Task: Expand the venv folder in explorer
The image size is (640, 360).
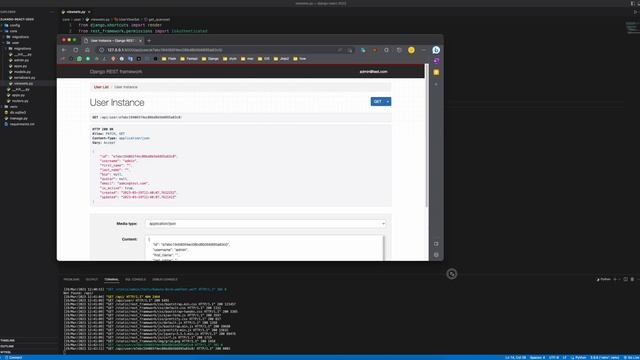Action: pos(13,107)
